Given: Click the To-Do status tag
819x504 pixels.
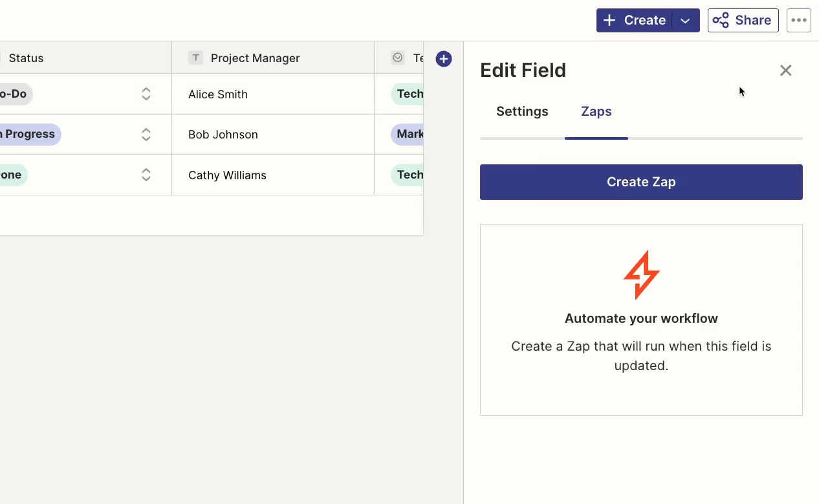Looking at the screenshot, I should 16,94.
